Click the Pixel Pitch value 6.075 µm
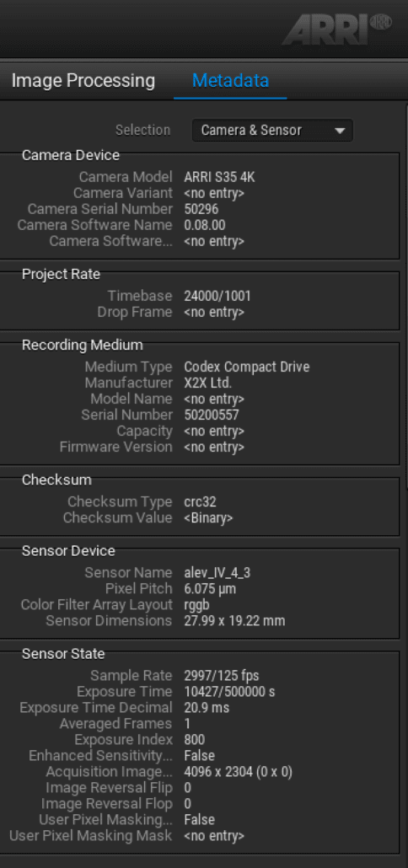Image resolution: width=408 pixels, height=868 pixels. [210, 588]
